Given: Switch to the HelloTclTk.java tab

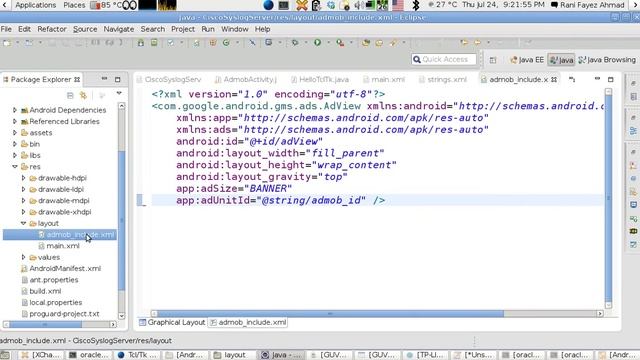Looking at the screenshot, I should pyautogui.click(x=320, y=80).
